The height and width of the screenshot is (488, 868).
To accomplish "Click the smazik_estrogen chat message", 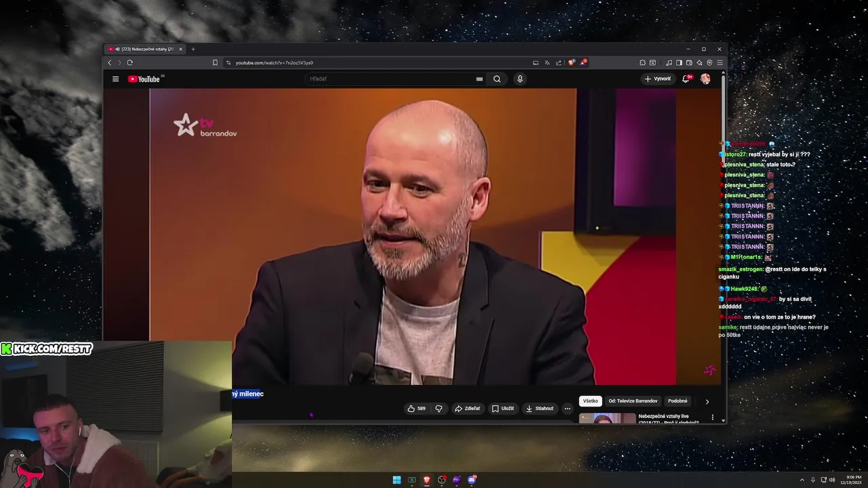I will pyautogui.click(x=772, y=272).
